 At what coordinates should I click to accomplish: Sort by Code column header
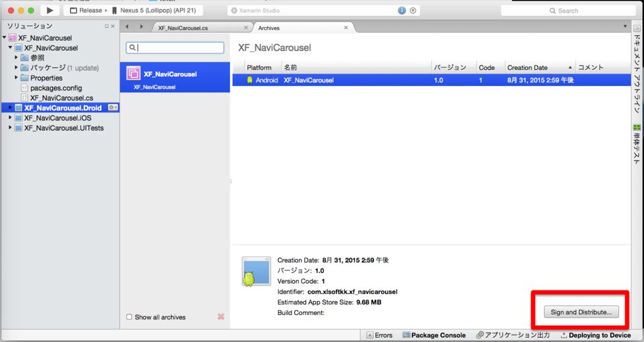(491, 68)
